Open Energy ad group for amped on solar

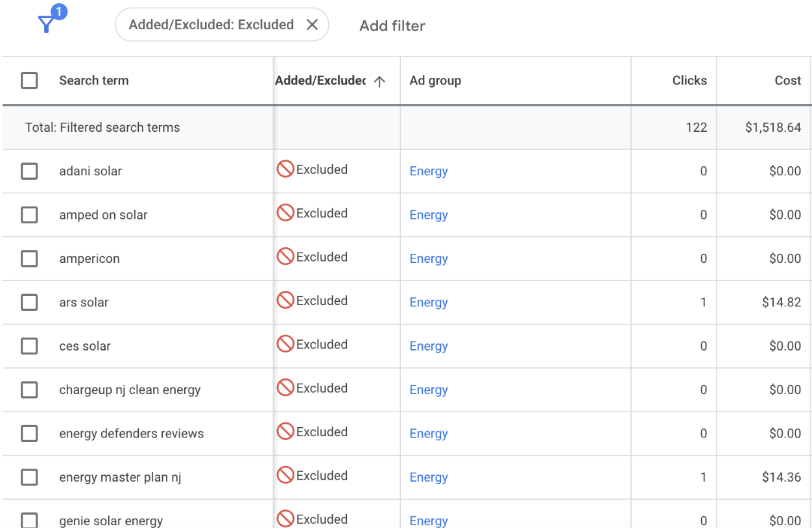click(429, 215)
